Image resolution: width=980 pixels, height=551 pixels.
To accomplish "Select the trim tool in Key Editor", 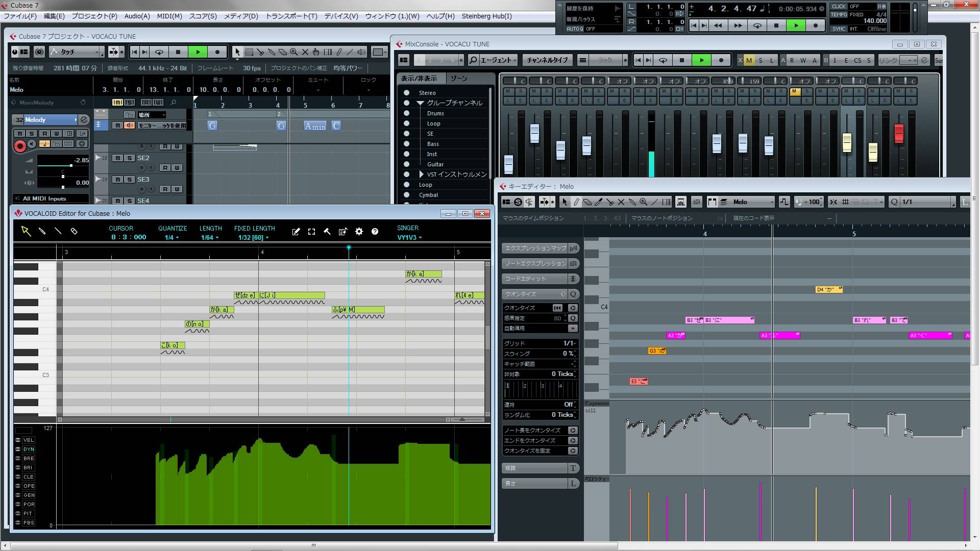I will click(599, 202).
